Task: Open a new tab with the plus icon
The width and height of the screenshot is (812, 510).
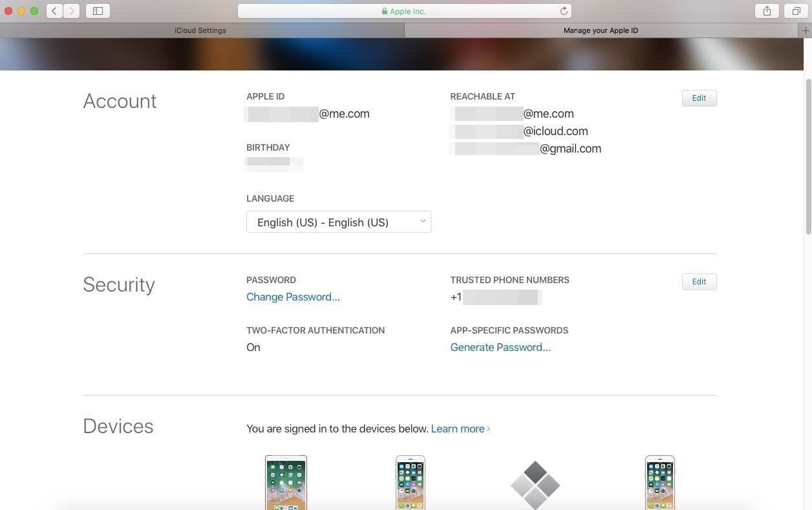Action: [806, 30]
